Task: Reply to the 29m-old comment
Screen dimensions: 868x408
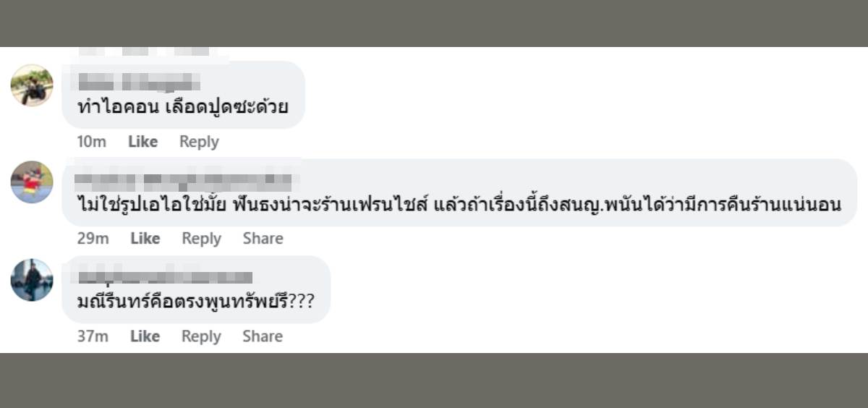Action: pyautogui.click(x=201, y=239)
